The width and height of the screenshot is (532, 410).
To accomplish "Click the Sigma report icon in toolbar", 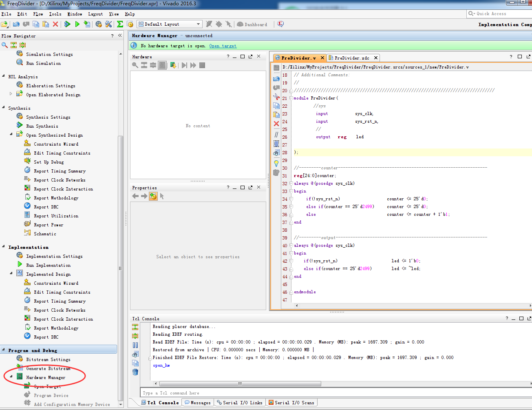I will pyautogui.click(x=120, y=24).
